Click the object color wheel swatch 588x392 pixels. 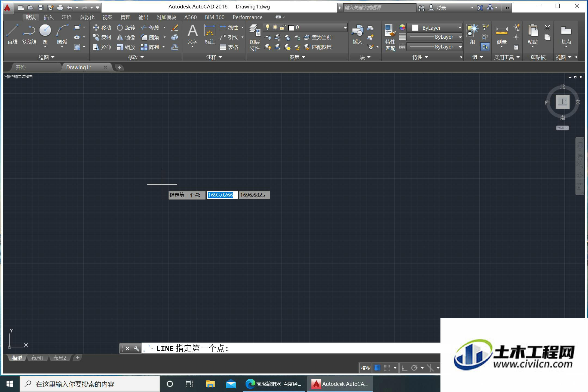click(x=402, y=27)
